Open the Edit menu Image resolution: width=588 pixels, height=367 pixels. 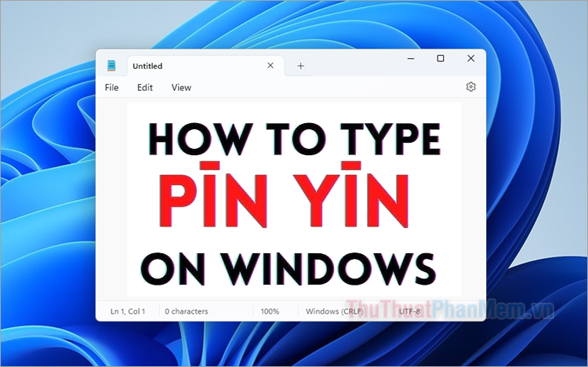pos(145,87)
